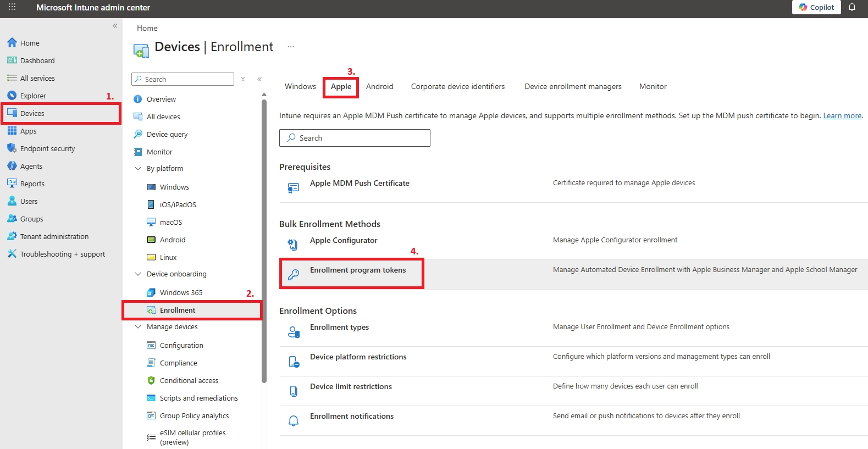This screenshot has height=449, width=868.
Task: Open Apple Configurator enrollment
Action: point(344,240)
